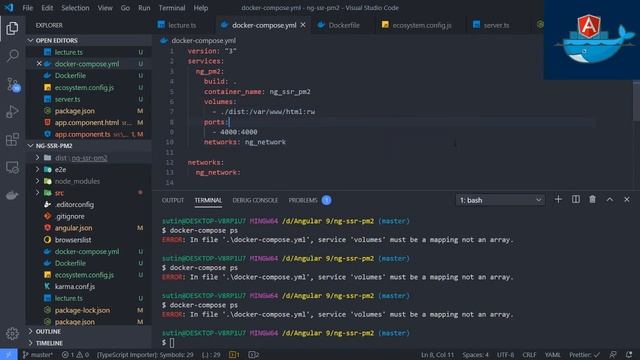The image size is (640, 360).
Task: Open the Explorer view in activity bar
Action: click(12, 28)
